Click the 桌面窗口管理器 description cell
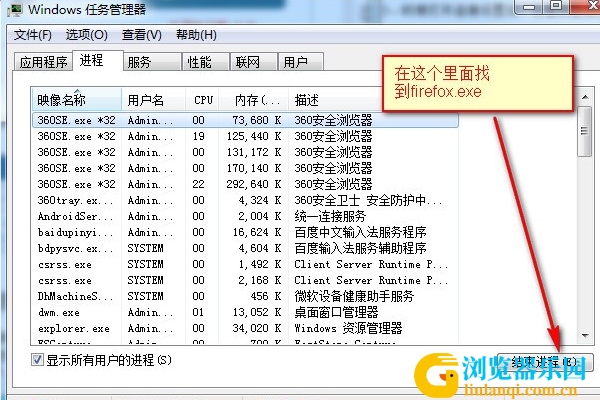The width and height of the screenshot is (600, 400). point(336,312)
